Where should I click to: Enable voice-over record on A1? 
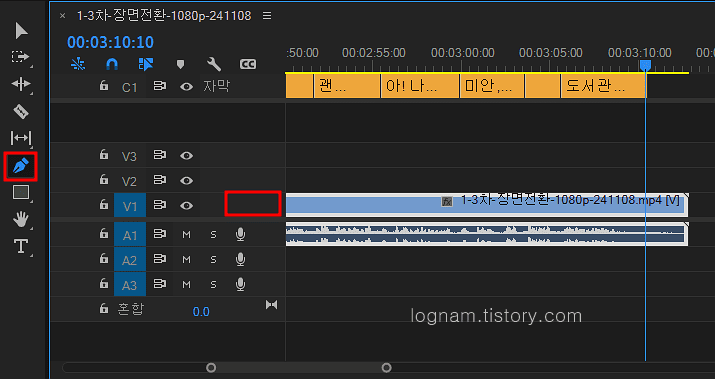[240, 234]
